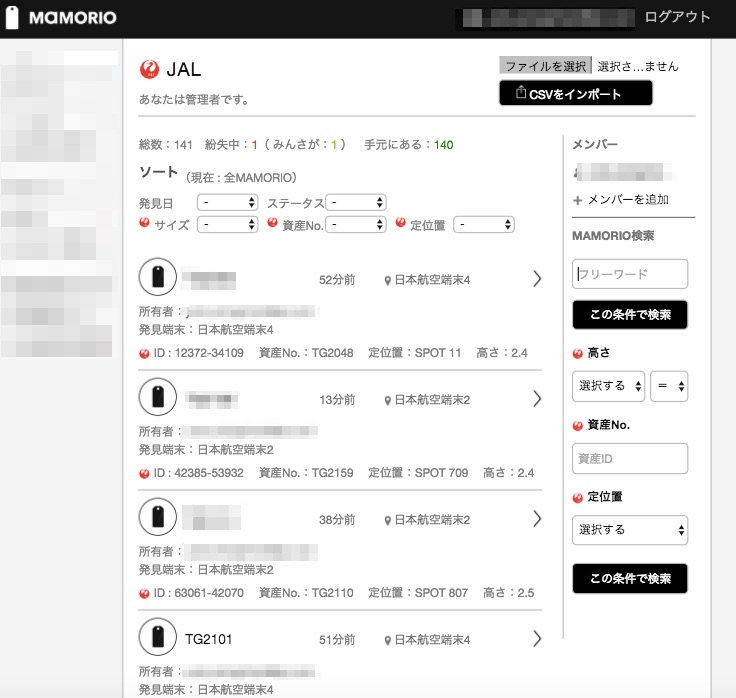Open 定位置 sort dropdown
This screenshot has height=698, width=736.
coord(484,224)
